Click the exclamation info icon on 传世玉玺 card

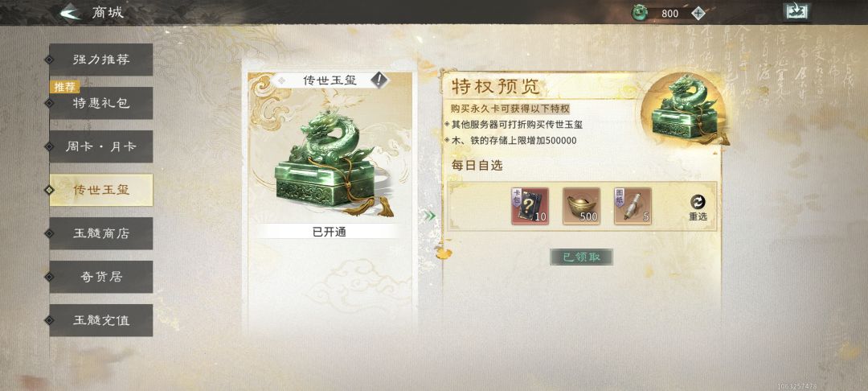[379, 80]
